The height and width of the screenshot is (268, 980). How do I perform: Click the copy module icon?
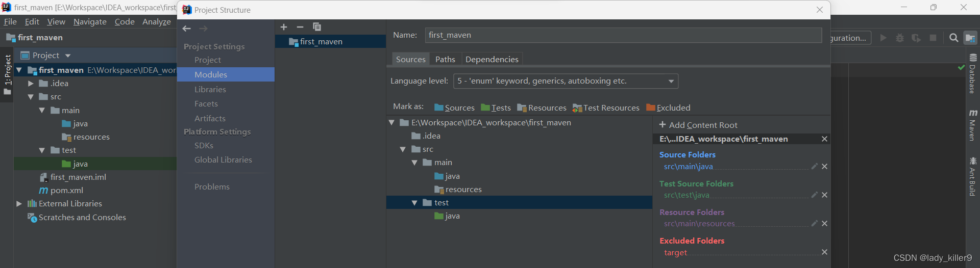[x=317, y=27]
